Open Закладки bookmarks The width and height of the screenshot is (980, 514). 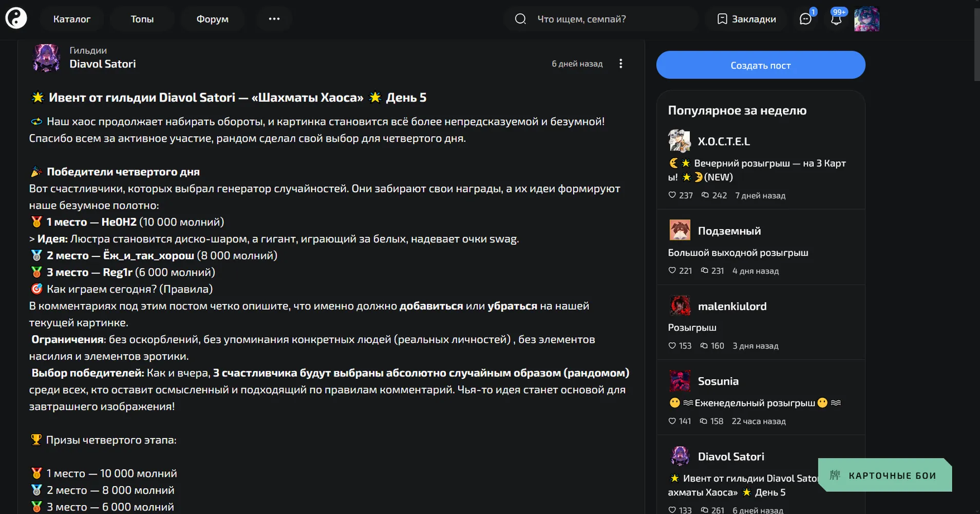pos(746,19)
